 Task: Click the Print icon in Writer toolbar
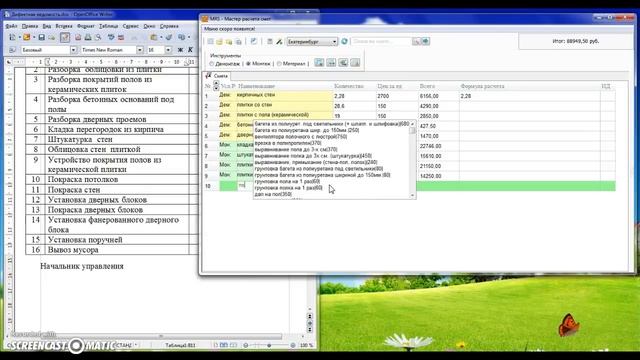(88, 38)
